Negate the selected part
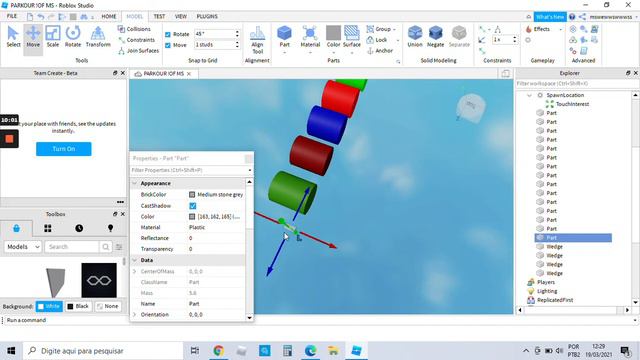This screenshot has height=360, width=640. [x=436, y=37]
